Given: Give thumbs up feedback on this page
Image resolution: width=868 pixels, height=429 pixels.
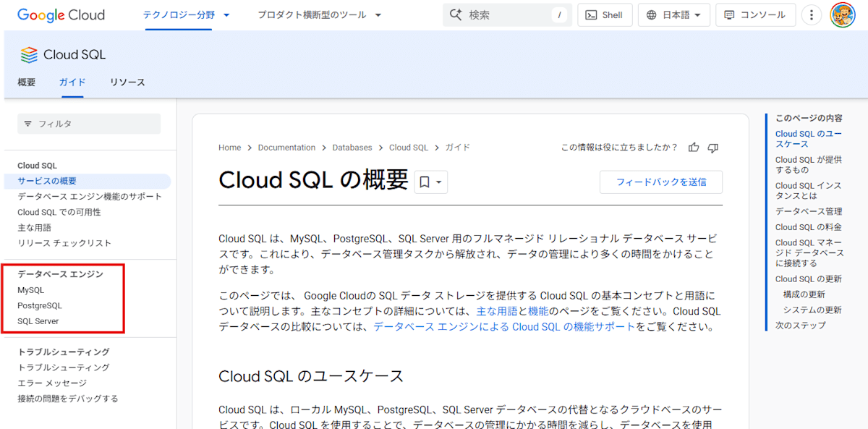Looking at the screenshot, I should coord(693,147).
